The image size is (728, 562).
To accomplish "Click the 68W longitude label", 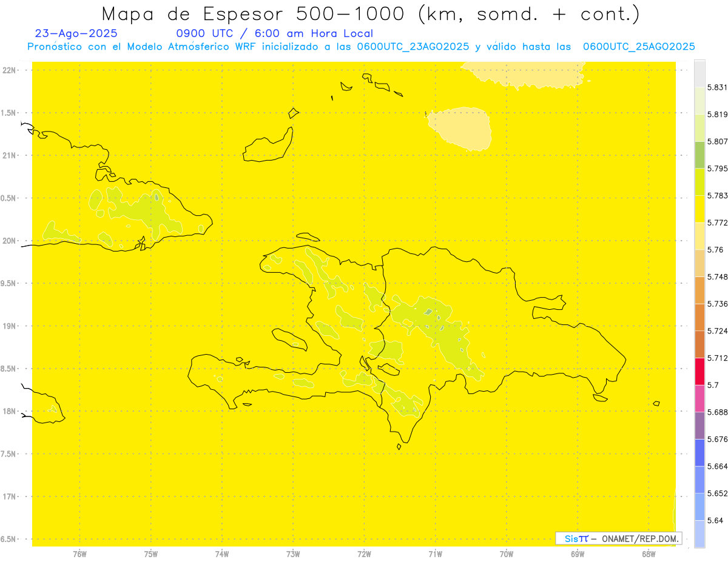I will point(649,554).
